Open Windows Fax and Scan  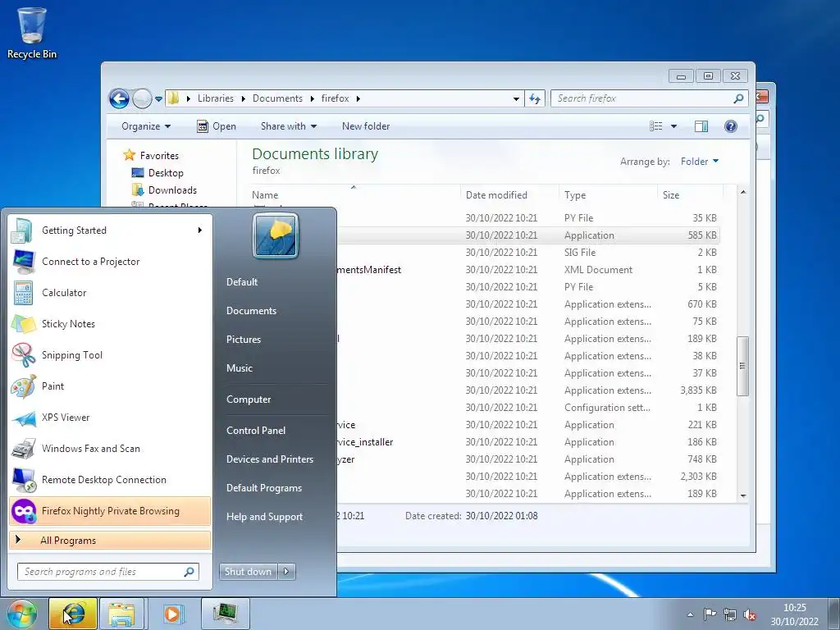[x=109, y=449]
